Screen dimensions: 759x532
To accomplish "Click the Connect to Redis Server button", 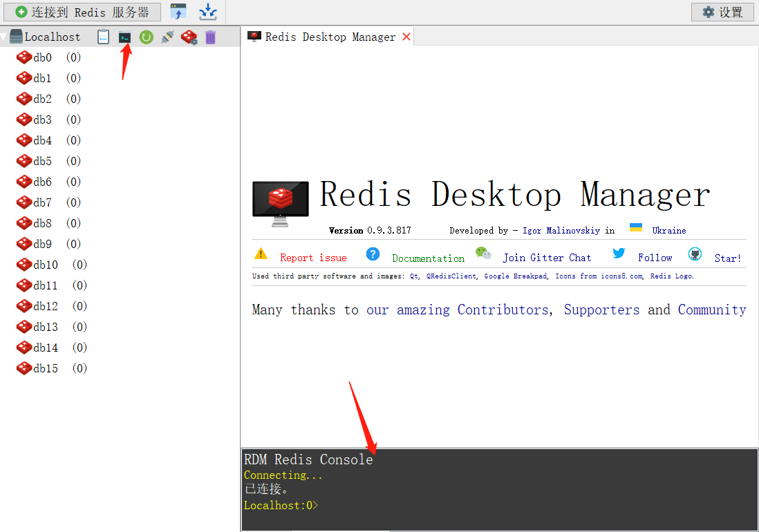I will [x=82, y=12].
